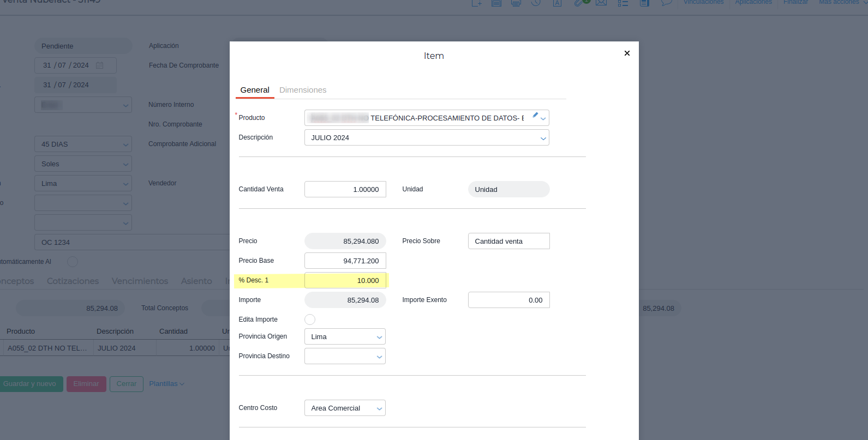Switch to the Dimensiones tab

(x=303, y=90)
